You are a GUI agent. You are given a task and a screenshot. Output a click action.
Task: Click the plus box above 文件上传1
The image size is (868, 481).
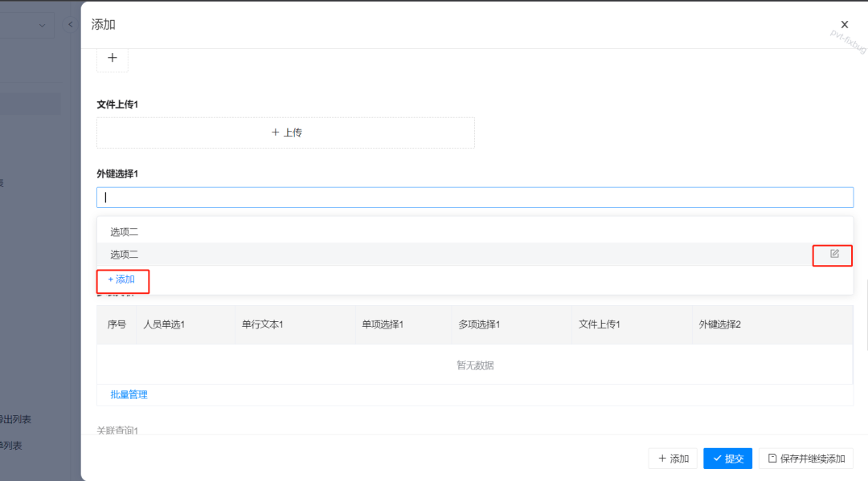point(113,58)
